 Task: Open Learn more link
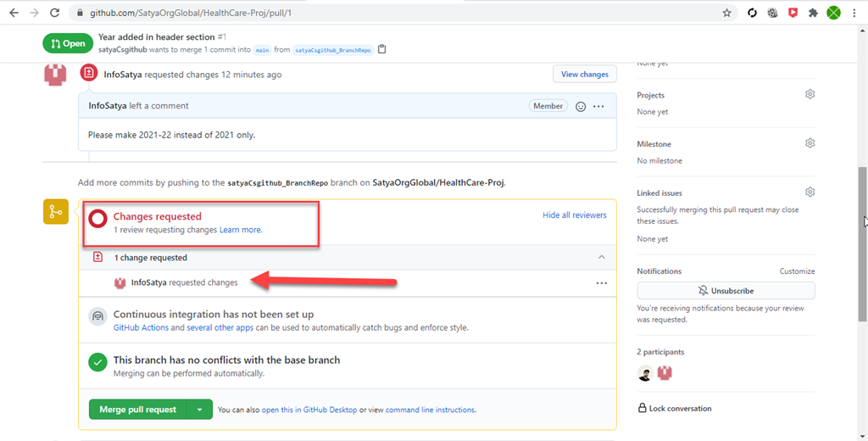click(x=241, y=230)
